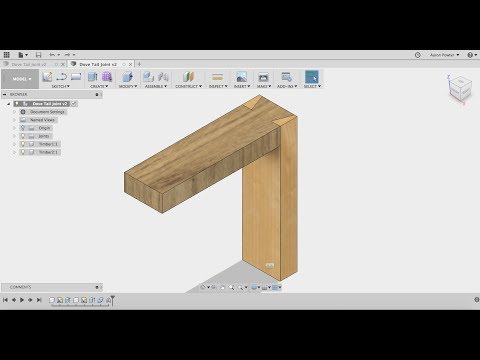Select the Press Pull modify icon

(128, 77)
